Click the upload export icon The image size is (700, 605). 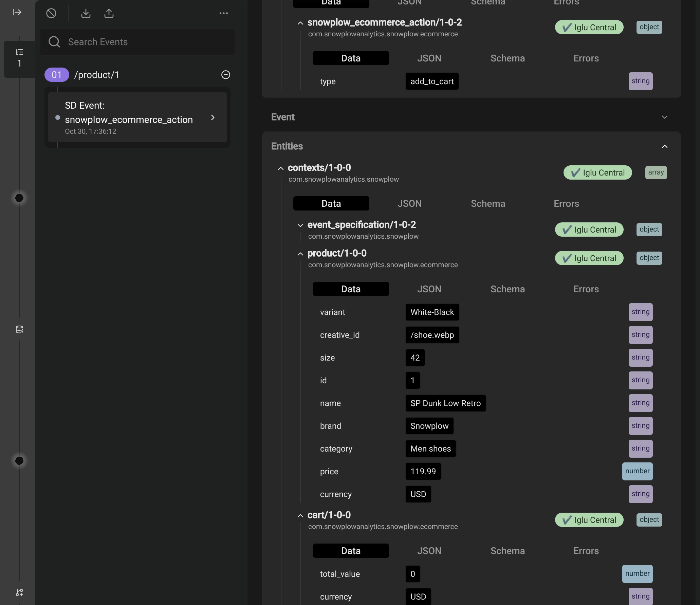(109, 13)
